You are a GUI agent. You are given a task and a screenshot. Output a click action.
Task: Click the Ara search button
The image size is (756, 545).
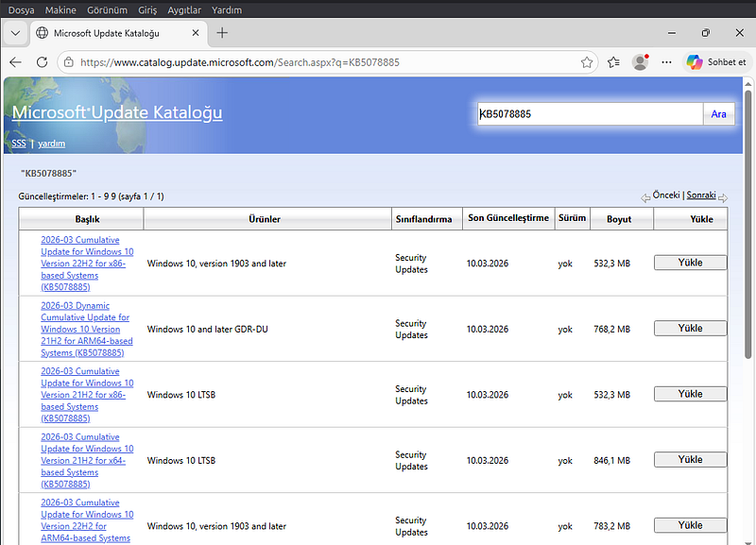(718, 114)
